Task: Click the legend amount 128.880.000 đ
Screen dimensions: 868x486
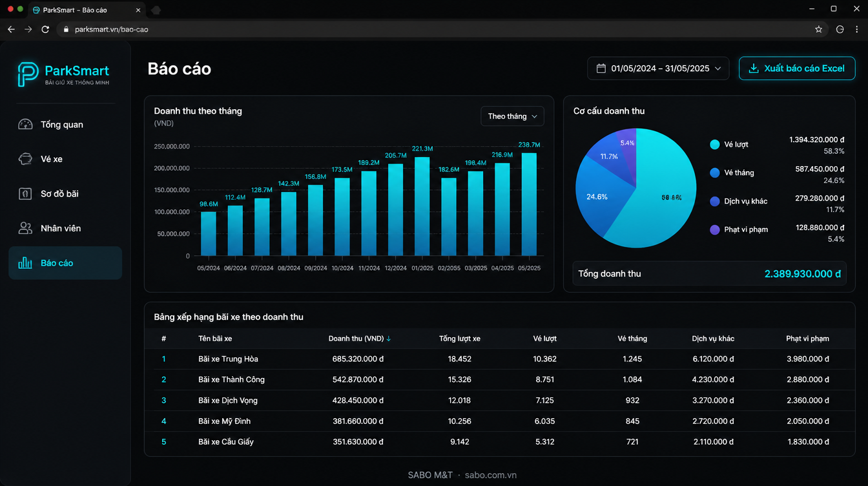Action: click(x=820, y=227)
